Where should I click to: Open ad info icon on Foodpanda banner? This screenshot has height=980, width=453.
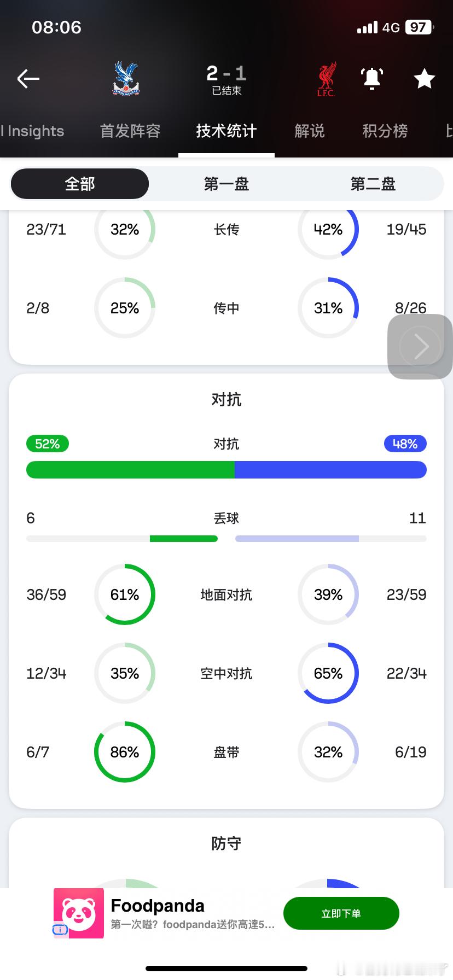(x=60, y=929)
